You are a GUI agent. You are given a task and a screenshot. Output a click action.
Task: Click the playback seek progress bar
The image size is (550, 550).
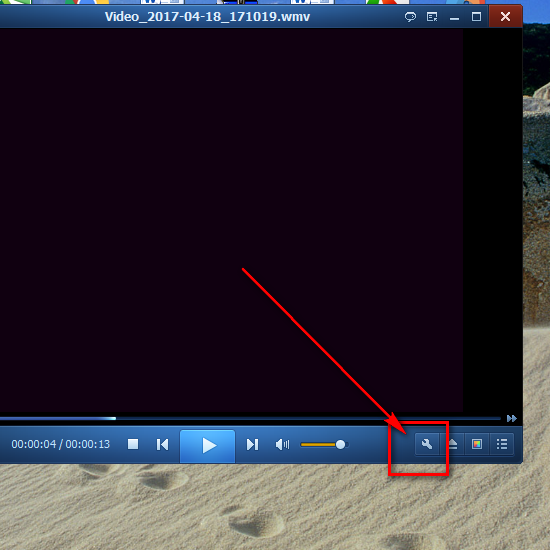tap(250, 418)
